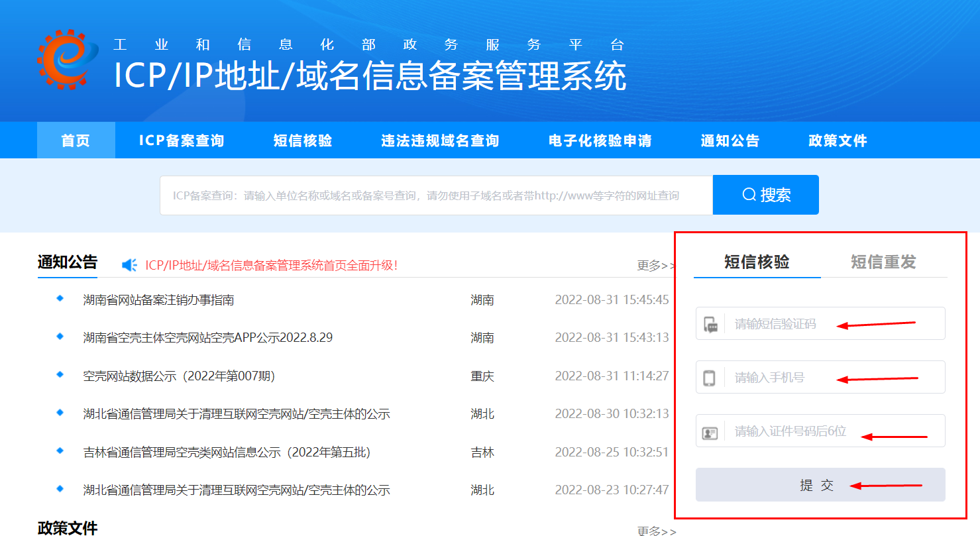
Task: Click timestamp 2022-08-25 10:32:51
Action: click(612, 453)
